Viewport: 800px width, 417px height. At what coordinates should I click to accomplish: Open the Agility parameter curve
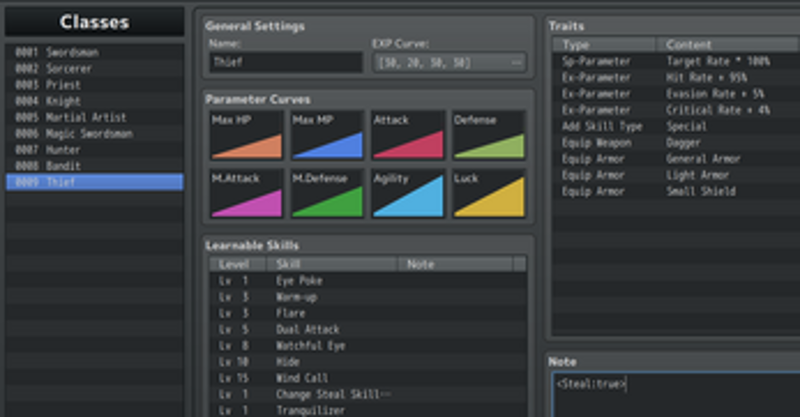pyautogui.click(x=408, y=193)
